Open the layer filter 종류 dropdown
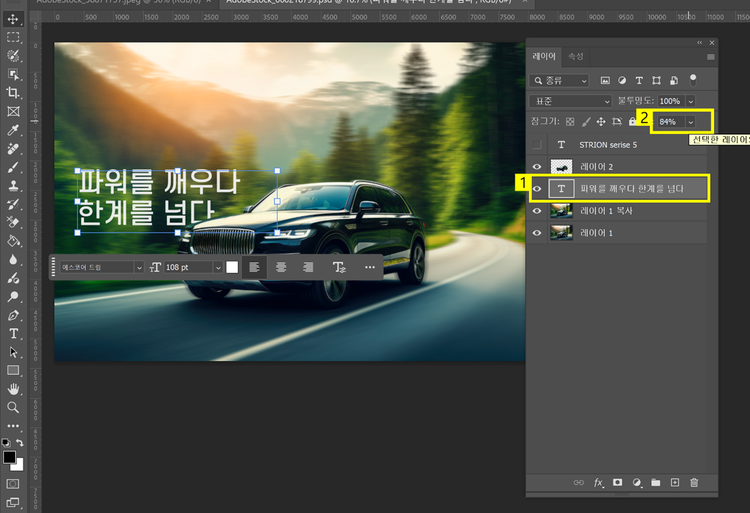This screenshot has height=513, width=750. [x=559, y=81]
